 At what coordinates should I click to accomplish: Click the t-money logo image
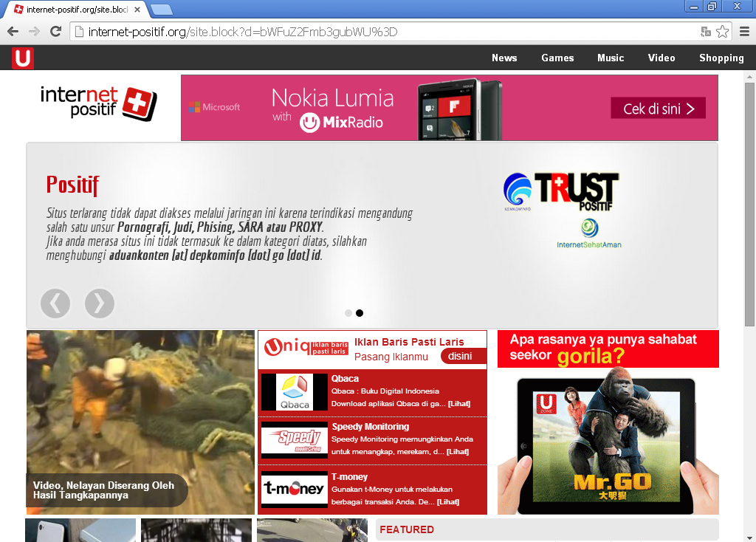tap(295, 490)
